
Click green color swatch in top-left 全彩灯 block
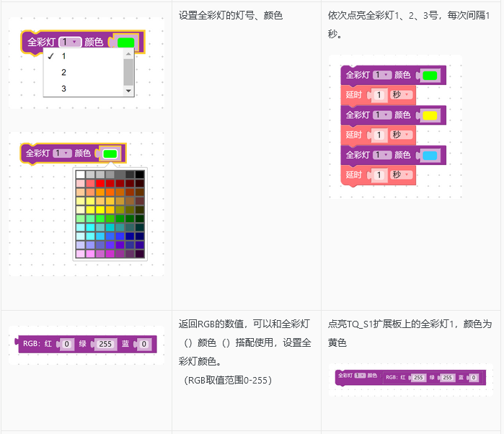coord(125,43)
